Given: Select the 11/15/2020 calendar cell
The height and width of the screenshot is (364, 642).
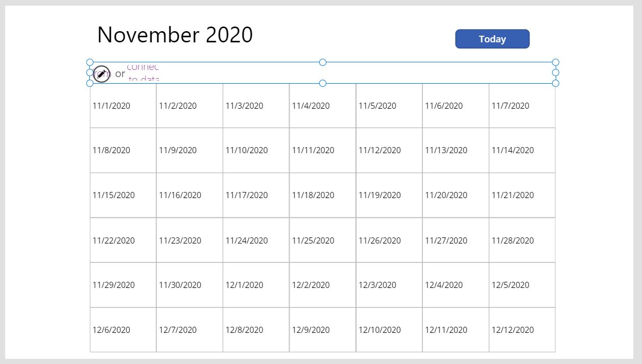Looking at the screenshot, I should [x=123, y=195].
